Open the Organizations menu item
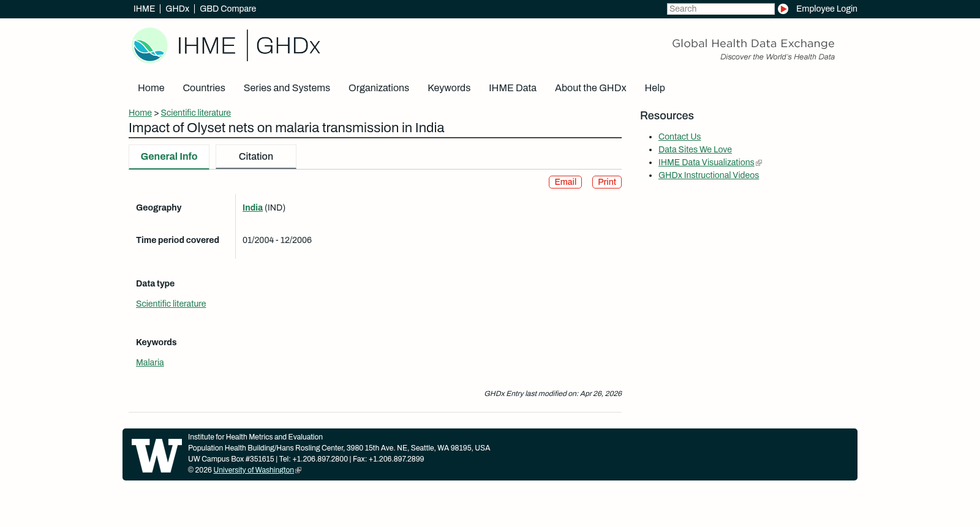Screen dimensions: 980x527 tap(379, 88)
